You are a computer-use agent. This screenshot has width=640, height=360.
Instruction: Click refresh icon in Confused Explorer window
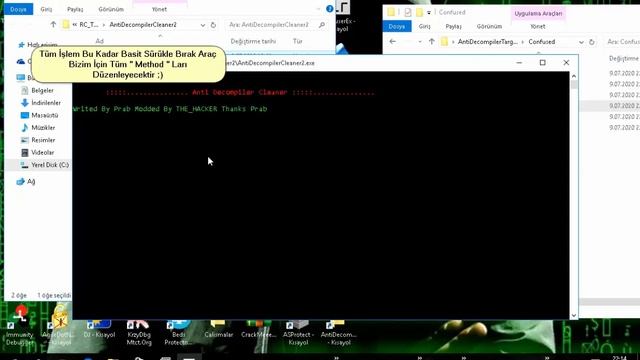592,42
